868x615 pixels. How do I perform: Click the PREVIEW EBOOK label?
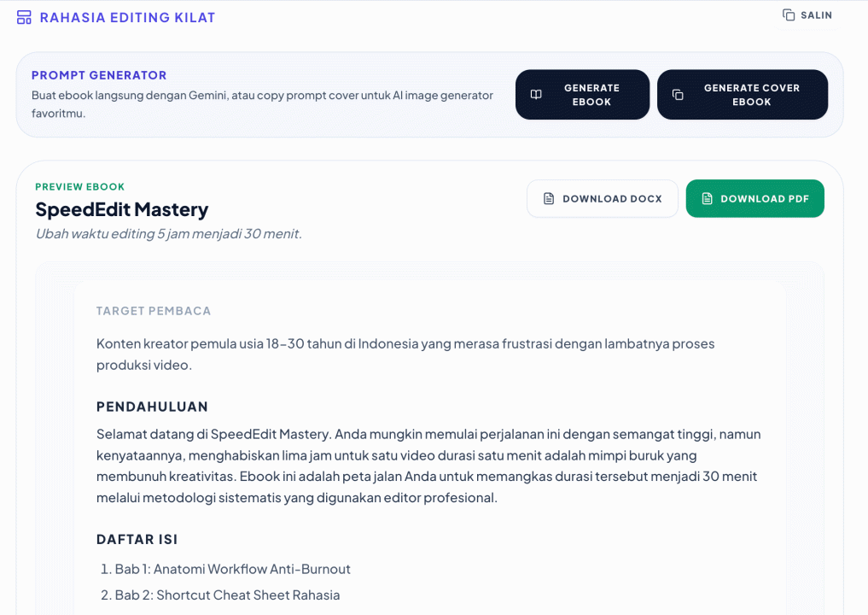79,187
